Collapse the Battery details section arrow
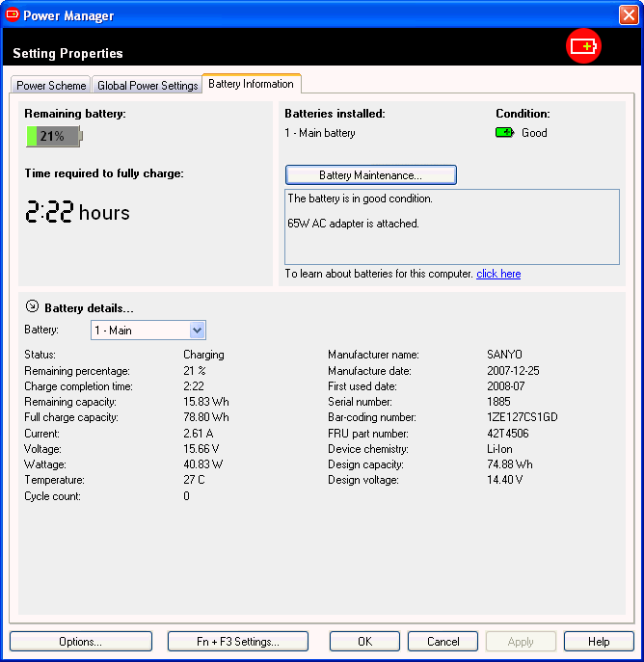Viewport: 644px width, 662px height. coord(32,307)
